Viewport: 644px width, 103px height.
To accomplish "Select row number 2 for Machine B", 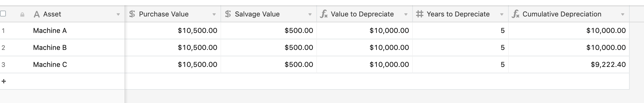I will (x=3, y=48).
